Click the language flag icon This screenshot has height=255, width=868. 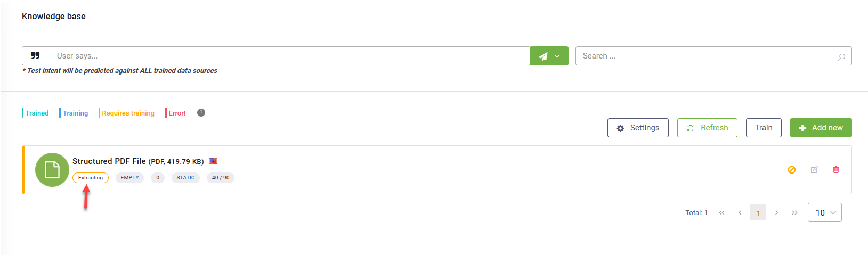click(x=213, y=161)
